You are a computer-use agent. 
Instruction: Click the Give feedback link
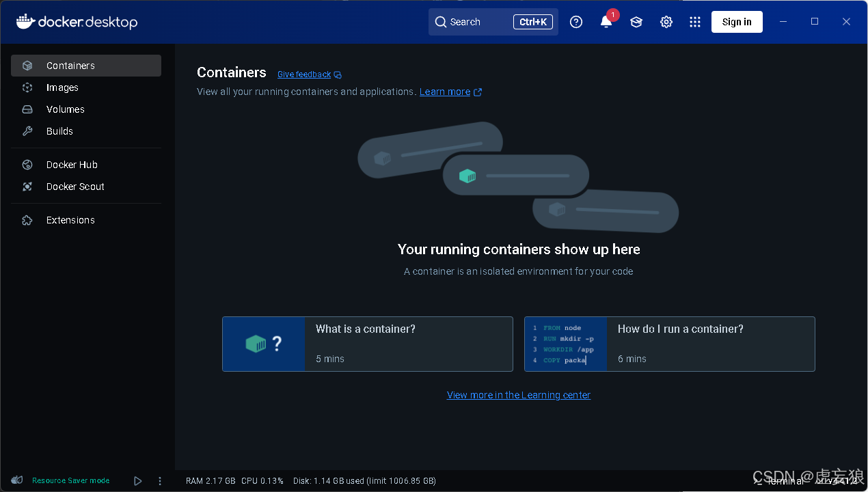pyautogui.click(x=304, y=74)
